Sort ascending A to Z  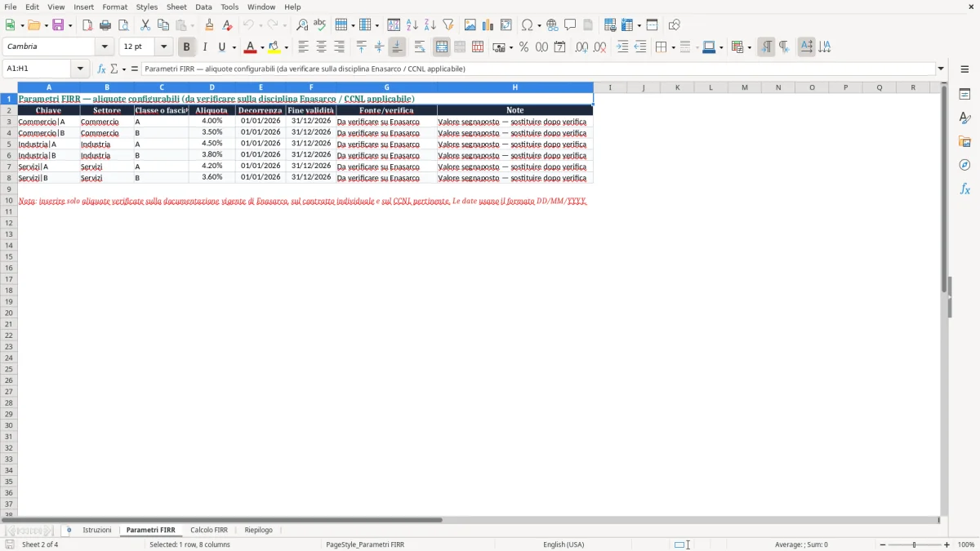pos(412,25)
